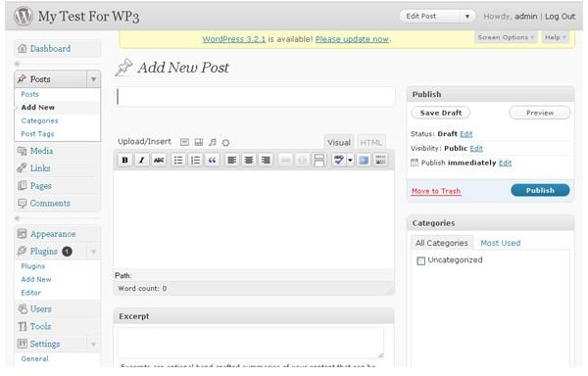Click the Comments bubble icon
This screenshot has width=588, height=376.
click(x=23, y=203)
